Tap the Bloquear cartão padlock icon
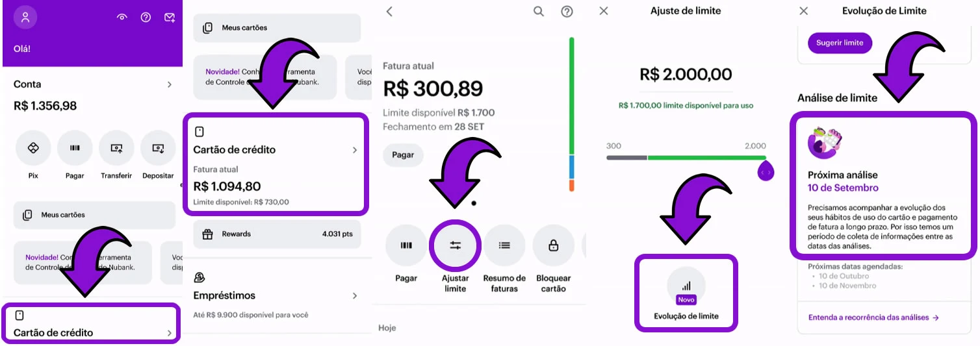 coord(554,245)
